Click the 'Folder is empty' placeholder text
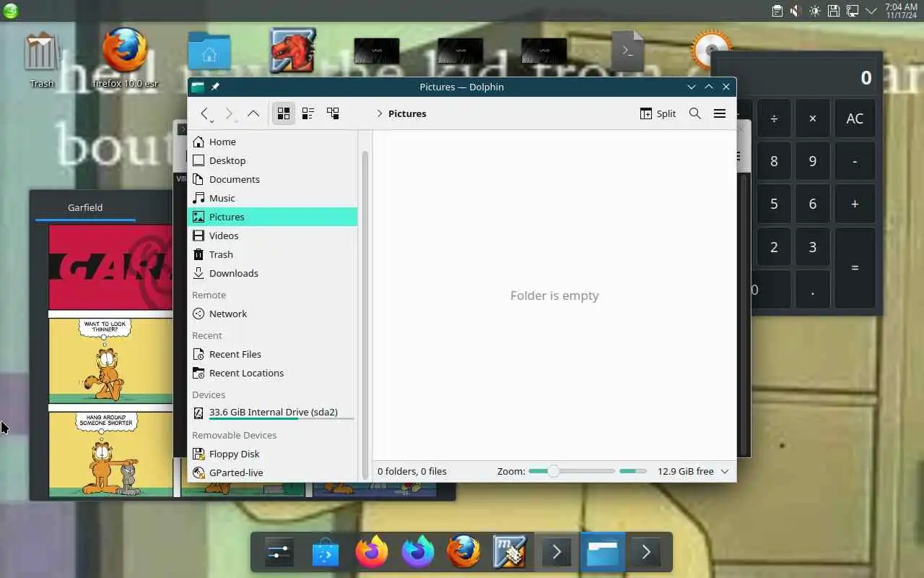This screenshot has height=578, width=924. click(554, 296)
